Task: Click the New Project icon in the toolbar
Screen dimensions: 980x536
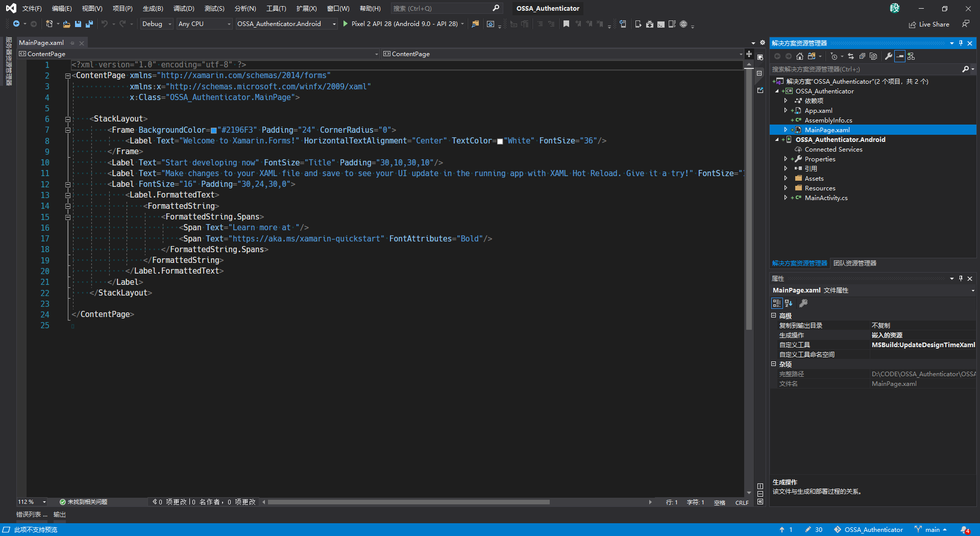Action: pos(49,24)
